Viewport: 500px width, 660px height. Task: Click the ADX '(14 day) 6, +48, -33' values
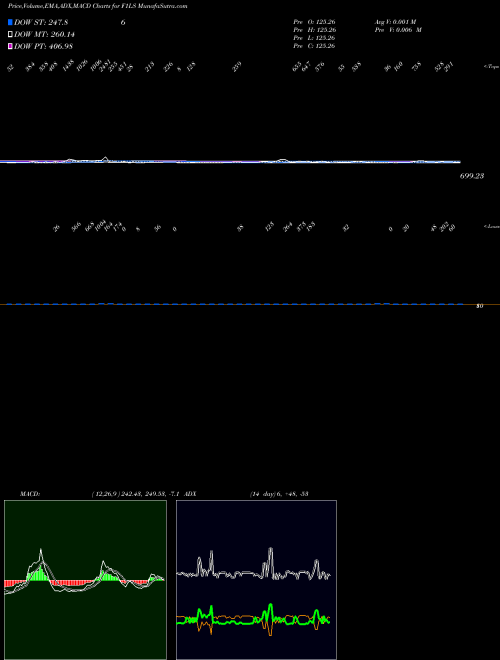pyautogui.click(x=279, y=494)
